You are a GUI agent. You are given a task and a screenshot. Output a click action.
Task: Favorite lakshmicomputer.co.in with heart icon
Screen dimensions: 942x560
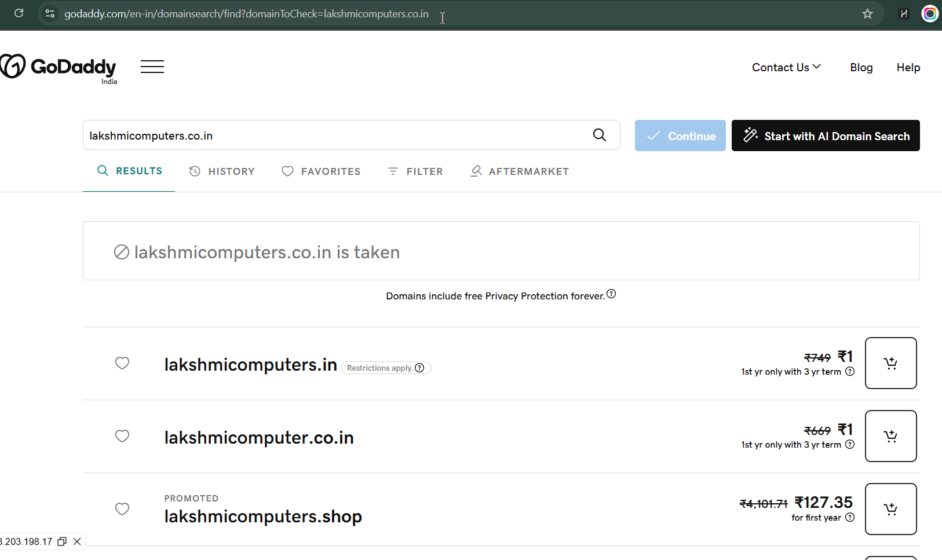(122, 436)
